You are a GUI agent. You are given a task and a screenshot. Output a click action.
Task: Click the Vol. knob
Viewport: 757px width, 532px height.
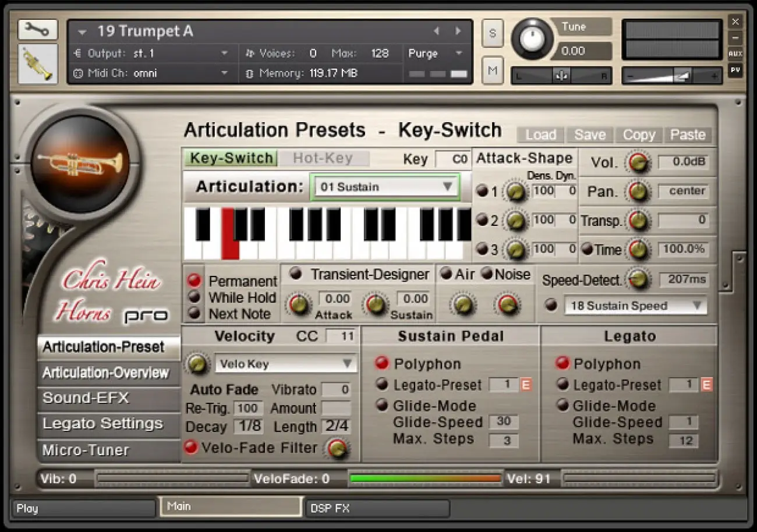coord(639,162)
